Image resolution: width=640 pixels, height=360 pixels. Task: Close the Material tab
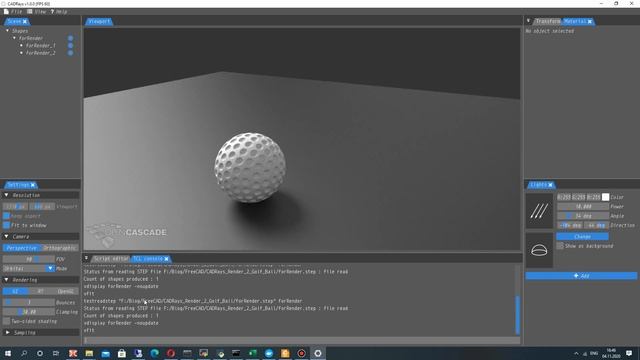(590, 21)
